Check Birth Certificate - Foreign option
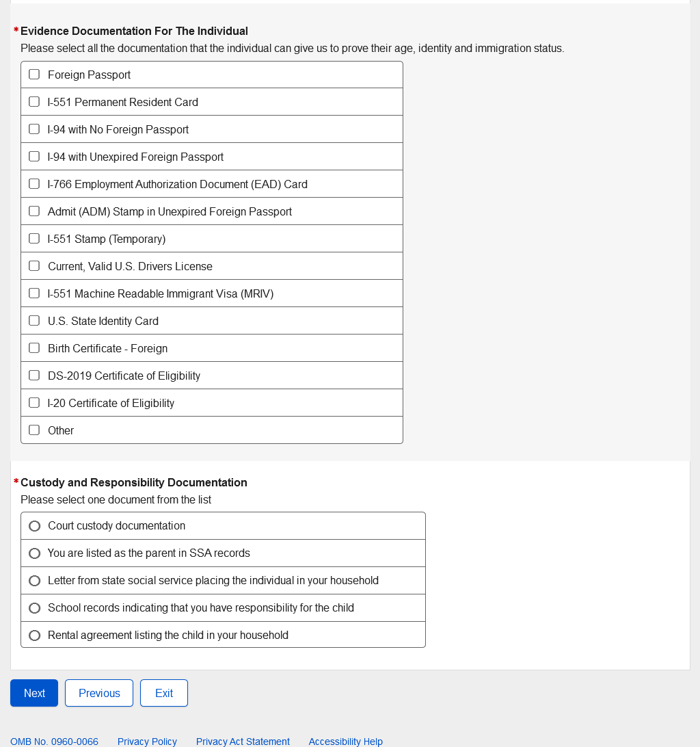 [x=34, y=348]
